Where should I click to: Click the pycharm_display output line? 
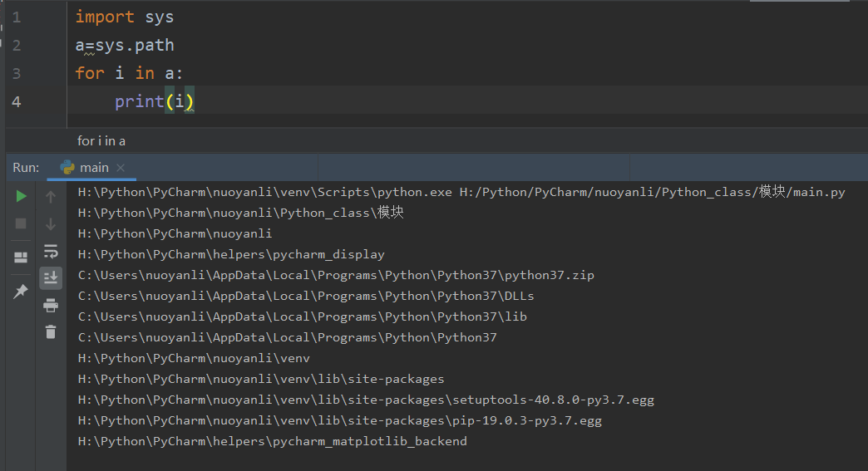(231, 254)
